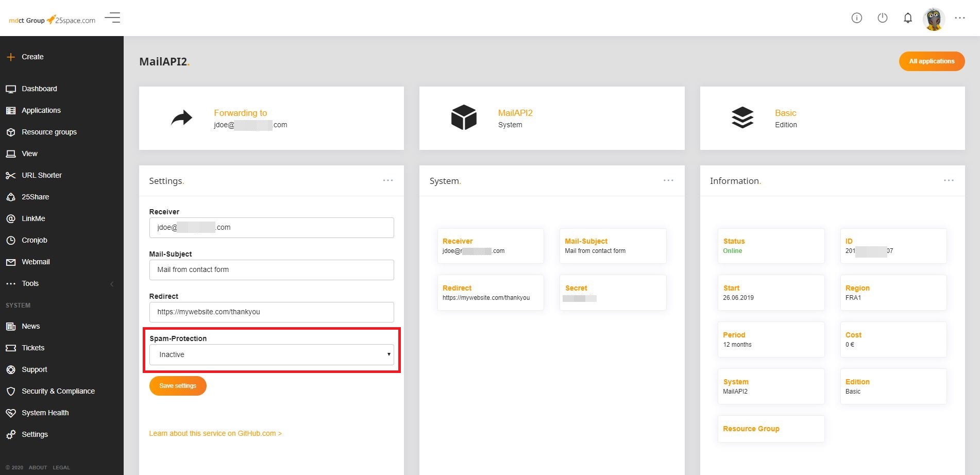Click the mdct Group 25space.com logo

point(52,20)
